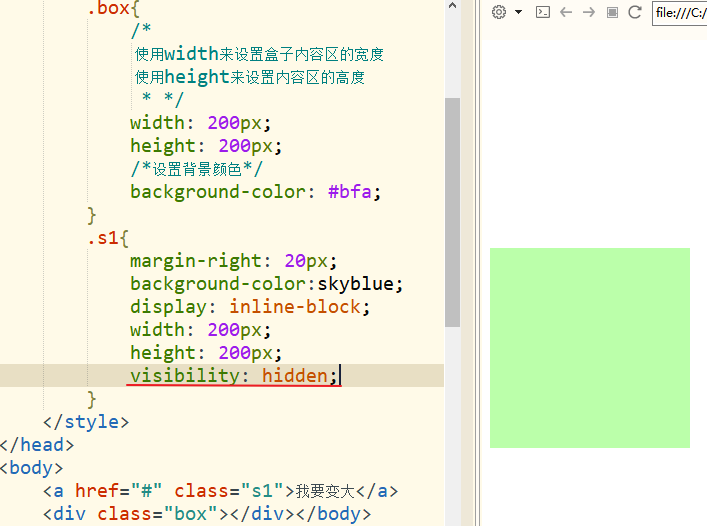This screenshot has width=707, height=526.
Task: Click the 设置背景颜色 comment
Action: coord(197,169)
